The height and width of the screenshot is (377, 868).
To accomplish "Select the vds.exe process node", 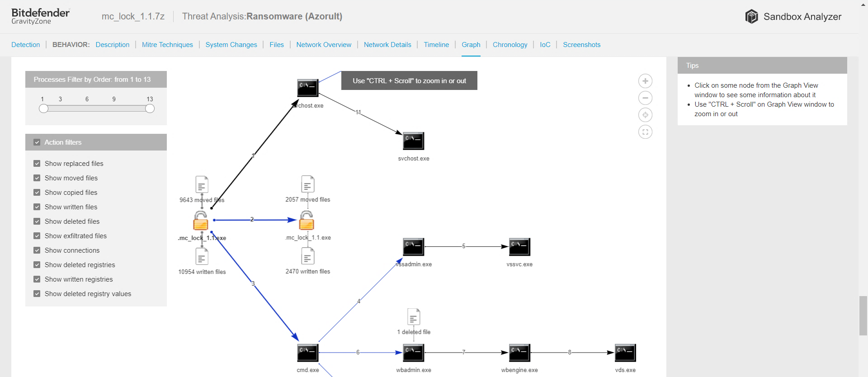I will 625,353.
